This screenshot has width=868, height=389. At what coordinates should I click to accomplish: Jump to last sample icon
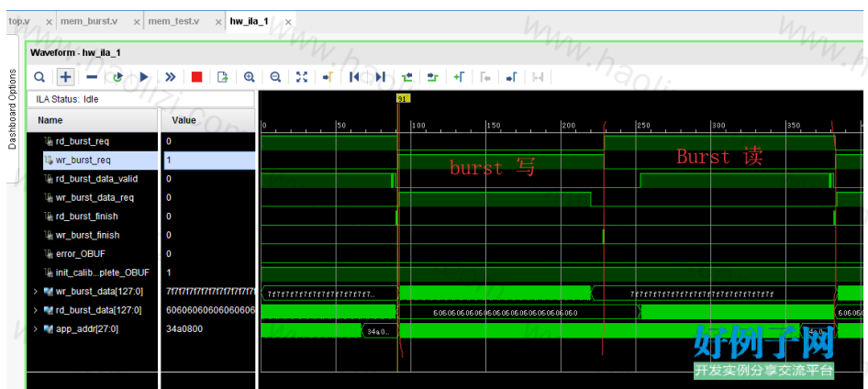tap(380, 77)
